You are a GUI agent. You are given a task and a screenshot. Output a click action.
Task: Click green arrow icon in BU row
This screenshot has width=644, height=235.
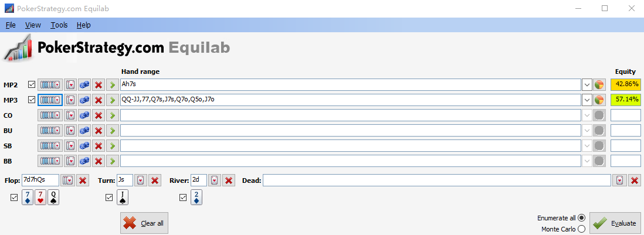(113, 131)
